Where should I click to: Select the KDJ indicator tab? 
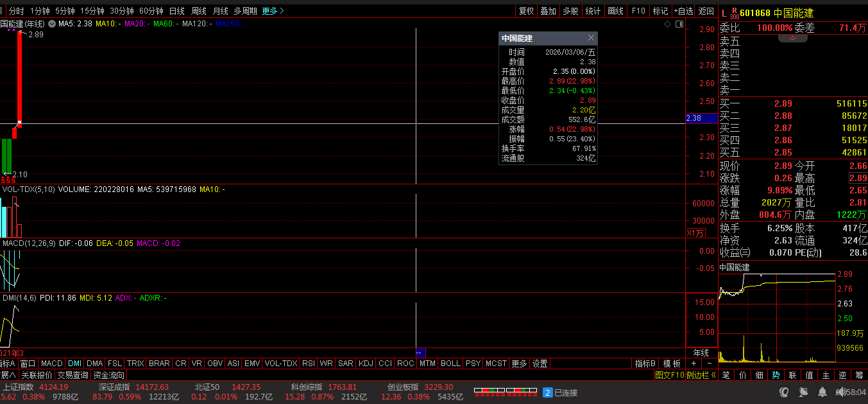click(x=366, y=364)
